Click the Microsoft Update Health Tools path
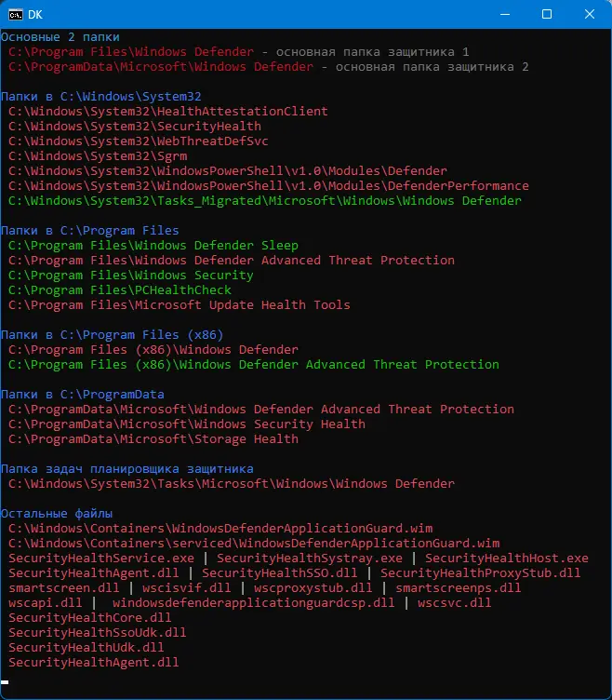 point(179,305)
